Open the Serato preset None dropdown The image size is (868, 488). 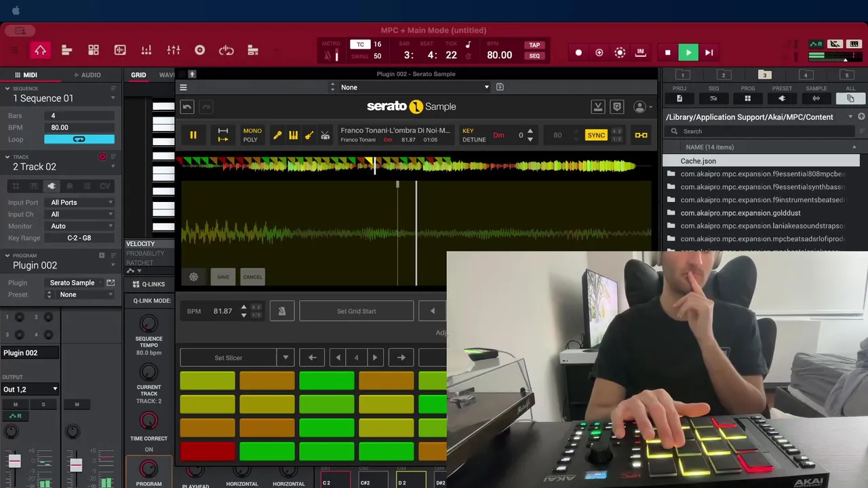coord(414,87)
